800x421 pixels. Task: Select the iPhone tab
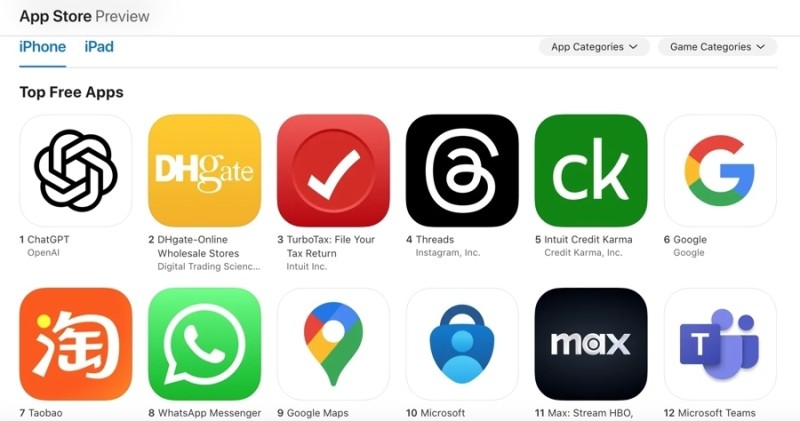tap(42, 47)
